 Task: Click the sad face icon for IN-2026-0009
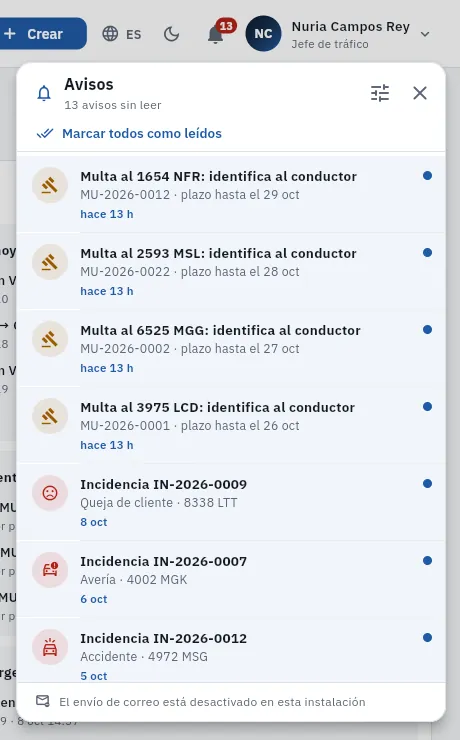[50, 493]
